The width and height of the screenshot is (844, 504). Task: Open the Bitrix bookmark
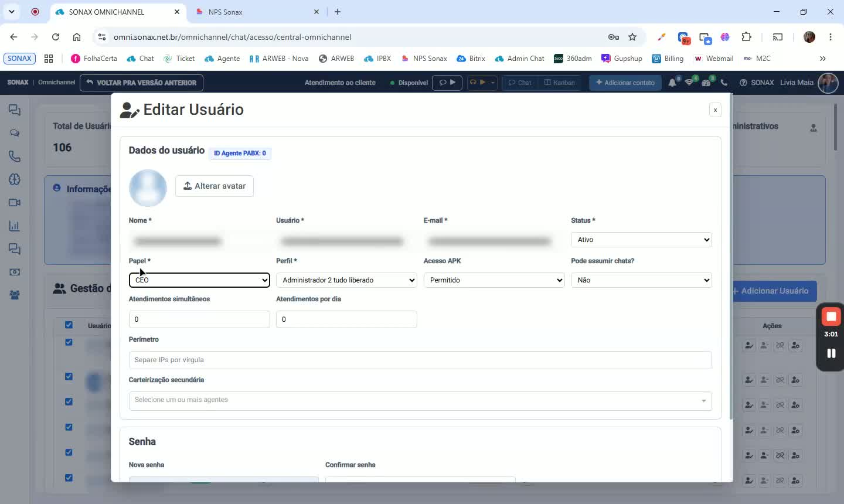[x=471, y=59]
